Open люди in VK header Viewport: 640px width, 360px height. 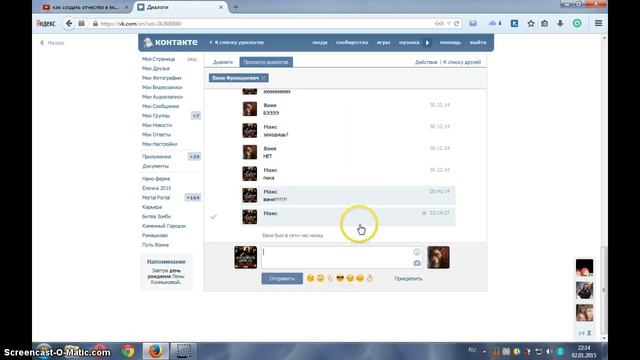[320, 42]
